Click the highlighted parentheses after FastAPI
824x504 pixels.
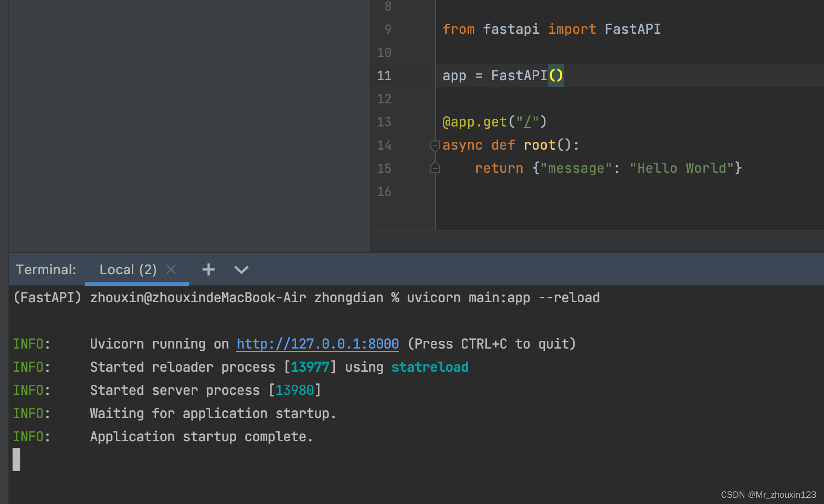[556, 75]
